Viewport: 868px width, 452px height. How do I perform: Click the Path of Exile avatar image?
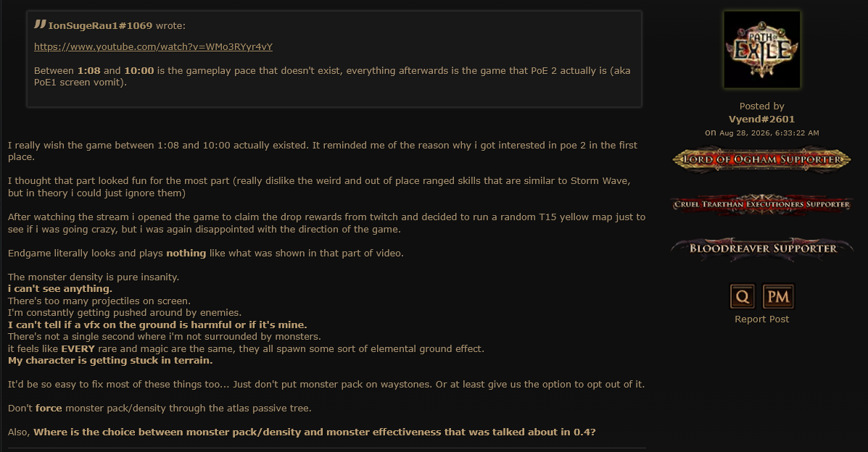tap(761, 50)
